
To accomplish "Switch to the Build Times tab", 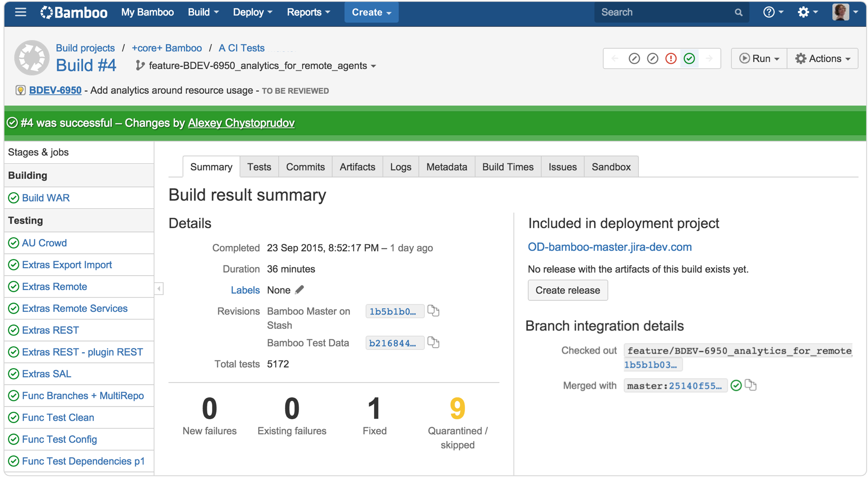I will point(508,167).
